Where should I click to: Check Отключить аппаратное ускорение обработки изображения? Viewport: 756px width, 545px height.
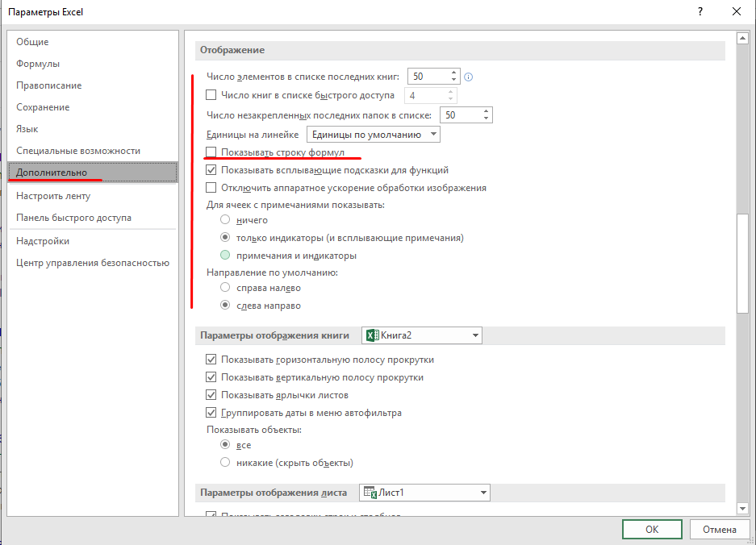point(211,188)
